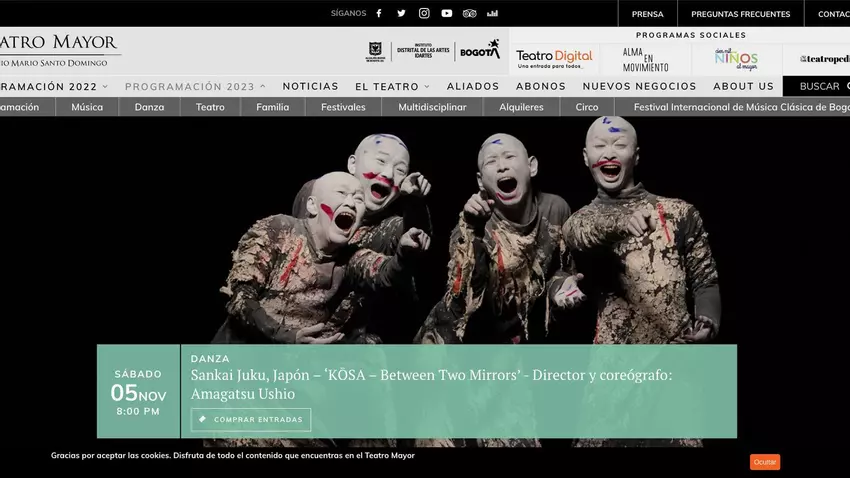This screenshot has height=478, width=850.
Task: Open the Teatro Digital logo
Action: (x=554, y=58)
